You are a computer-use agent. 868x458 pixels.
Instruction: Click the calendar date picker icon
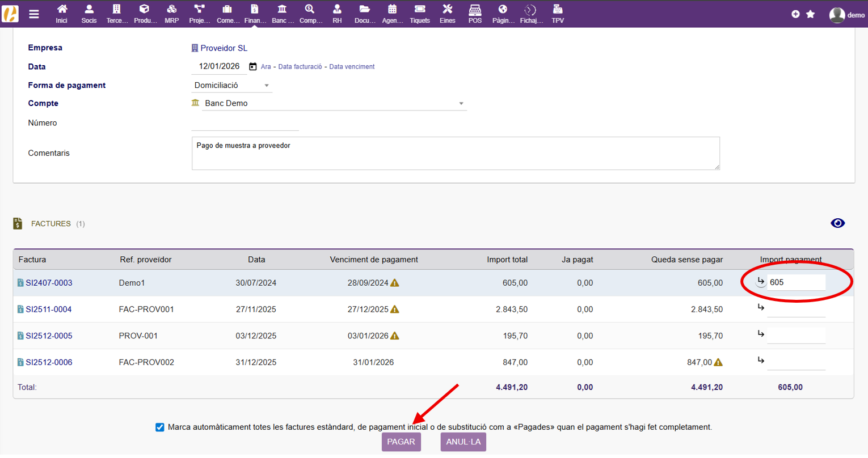point(253,67)
